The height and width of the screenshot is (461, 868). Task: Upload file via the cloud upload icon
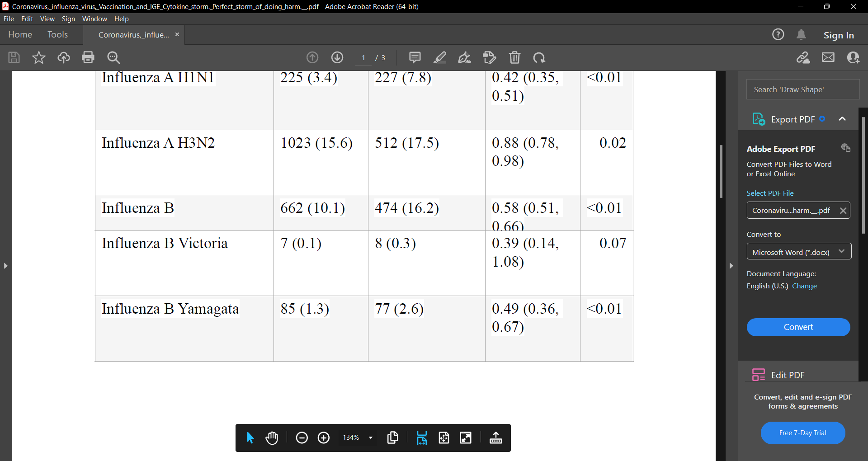point(64,57)
